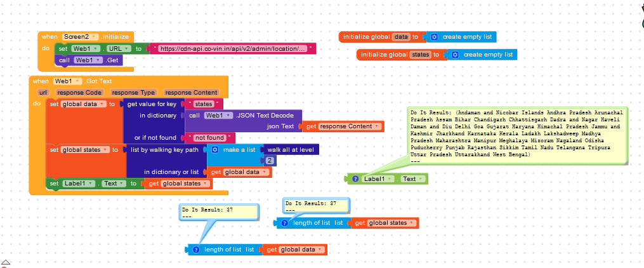Click the cdn-api.co-vin.in URL text field
This screenshot has width=644, height=268.
point(232,49)
